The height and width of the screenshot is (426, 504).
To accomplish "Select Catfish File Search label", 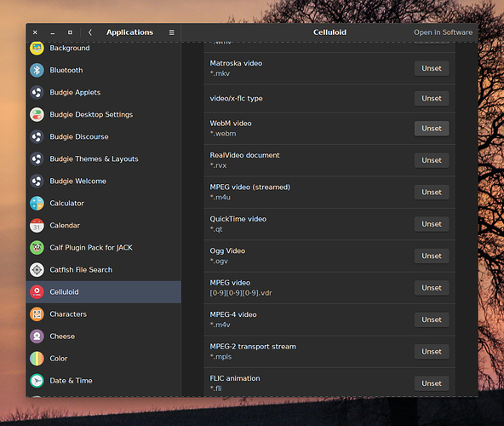I will pyautogui.click(x=81, y=270).
